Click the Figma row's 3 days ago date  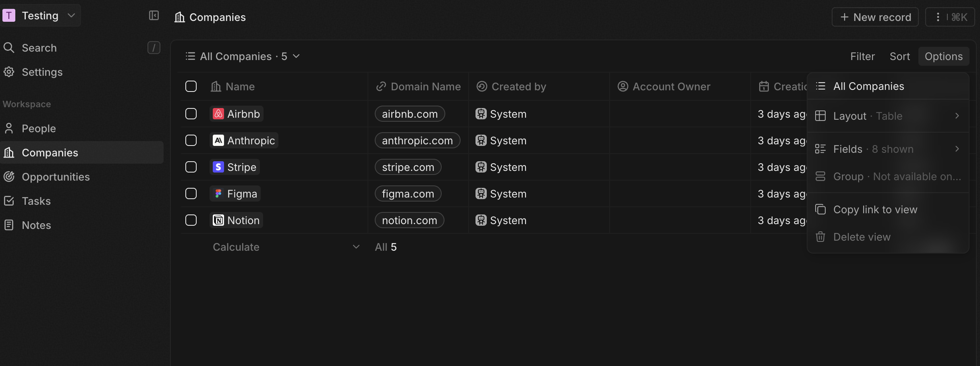tap(782, 193)
